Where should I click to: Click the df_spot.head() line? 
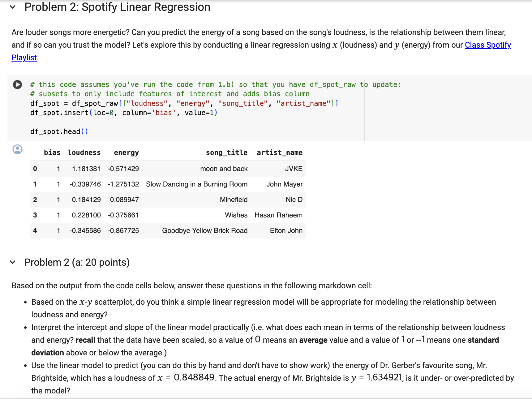(x=59, y=131)
